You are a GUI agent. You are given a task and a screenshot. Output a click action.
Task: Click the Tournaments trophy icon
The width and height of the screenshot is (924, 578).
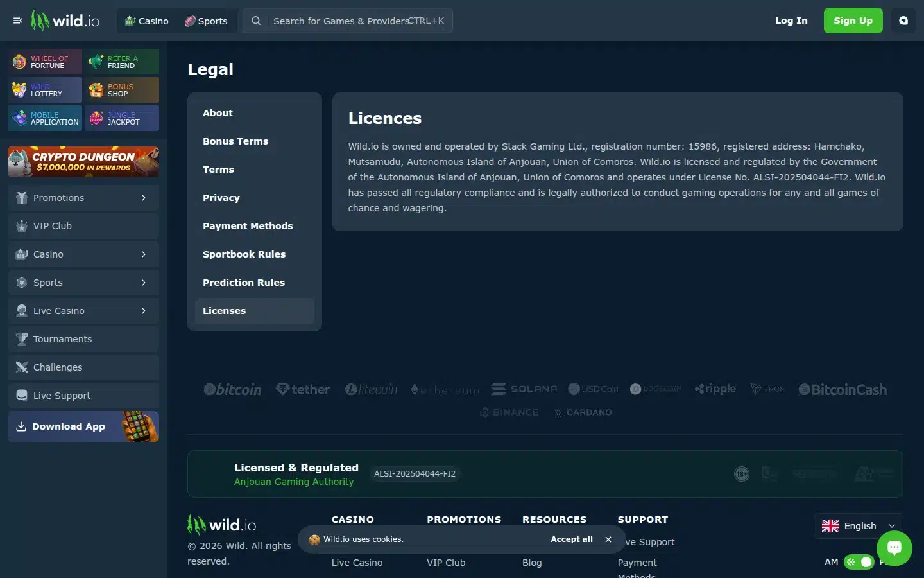22,339
